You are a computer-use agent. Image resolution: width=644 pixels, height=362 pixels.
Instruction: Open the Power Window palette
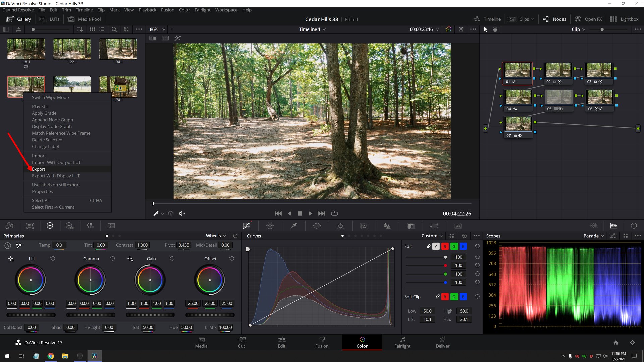coord(317,226)
